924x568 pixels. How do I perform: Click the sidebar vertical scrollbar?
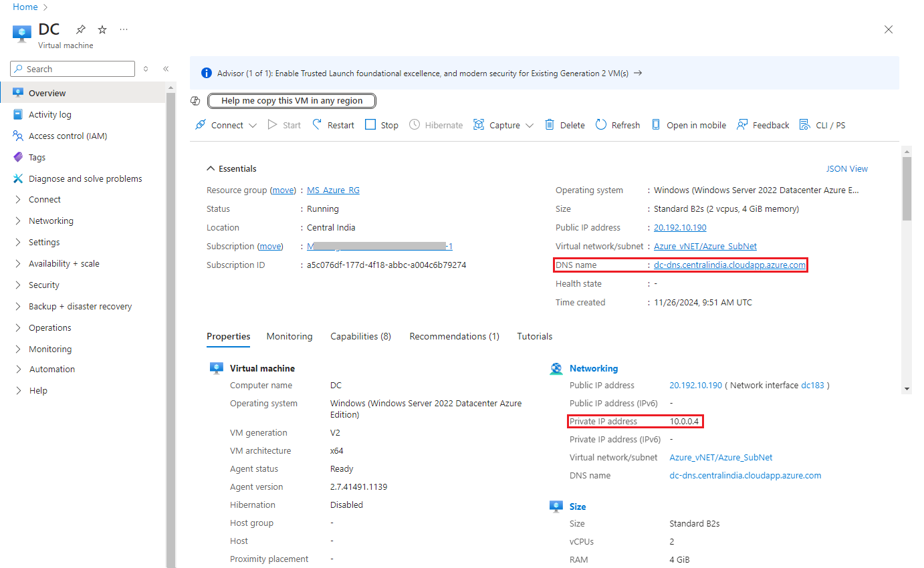point(170,331)
